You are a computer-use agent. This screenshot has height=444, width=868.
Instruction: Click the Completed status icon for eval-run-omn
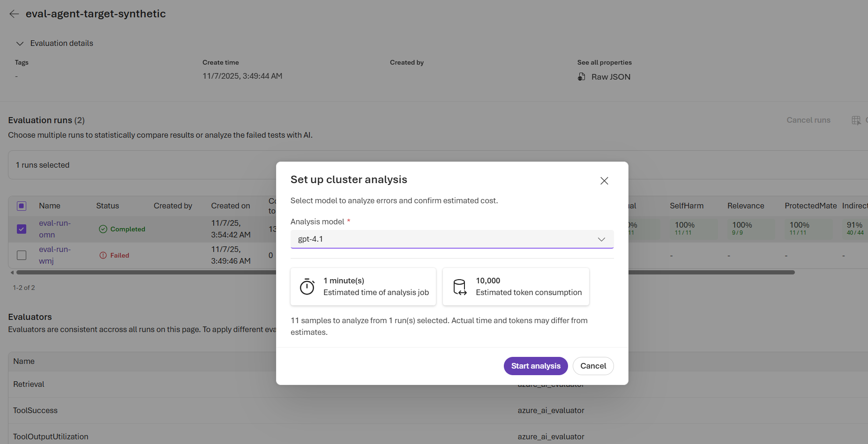[103, 229]
